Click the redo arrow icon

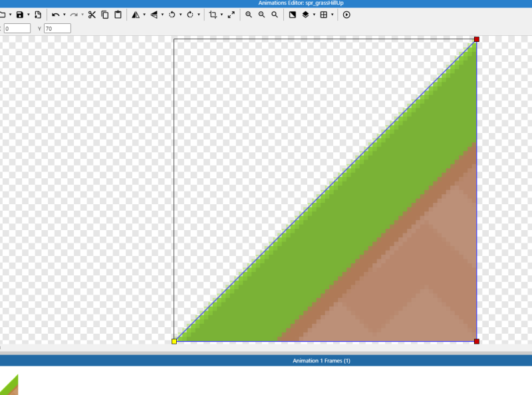coord(74,15)
